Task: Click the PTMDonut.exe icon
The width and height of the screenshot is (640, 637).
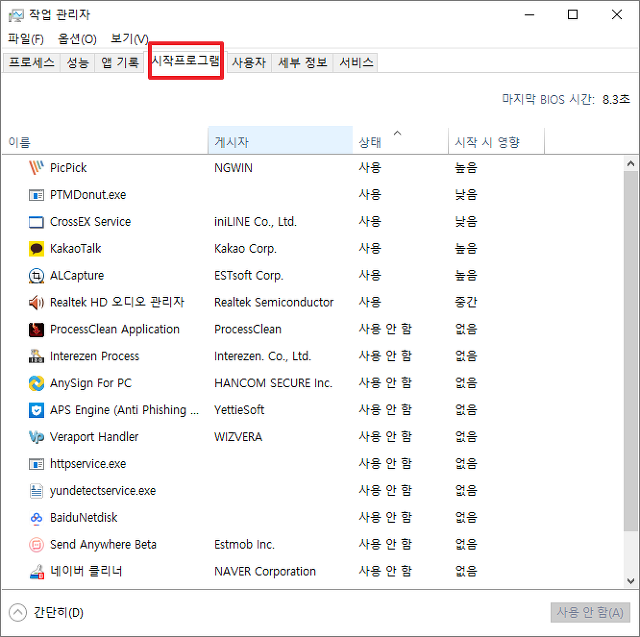Action: point(36,195)
